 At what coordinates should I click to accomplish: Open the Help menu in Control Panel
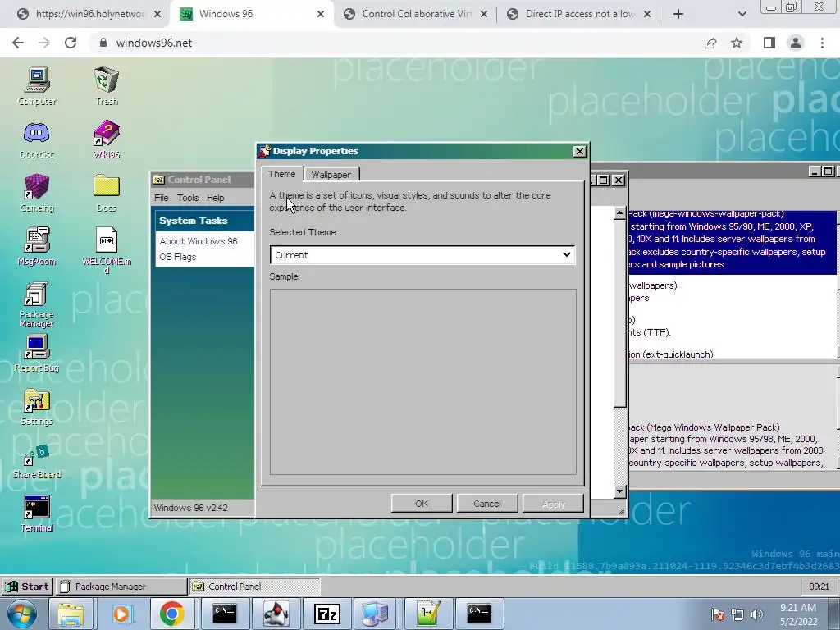click(216, 198)
